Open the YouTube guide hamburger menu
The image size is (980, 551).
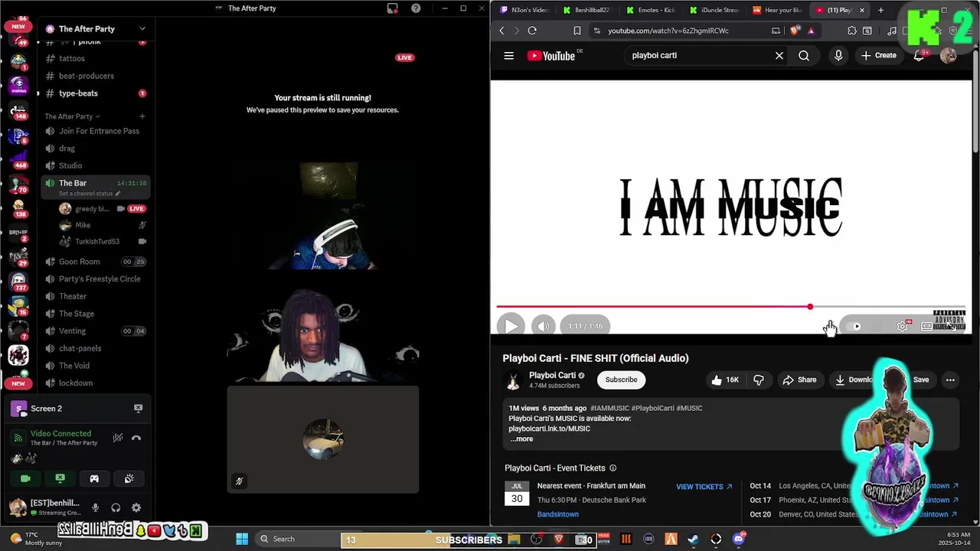click(x=508, y=55)
